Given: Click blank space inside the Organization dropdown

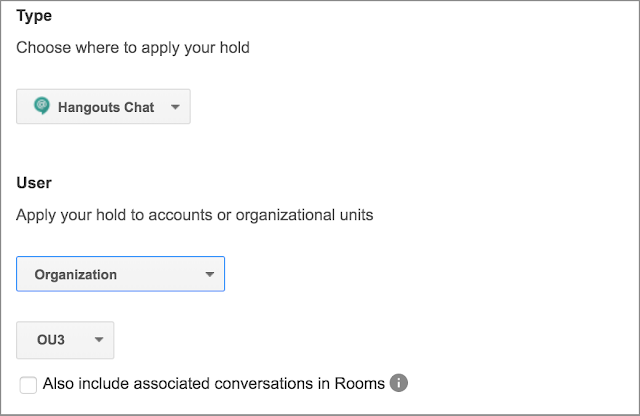Looking at the screenshot, I should (160, 274).
